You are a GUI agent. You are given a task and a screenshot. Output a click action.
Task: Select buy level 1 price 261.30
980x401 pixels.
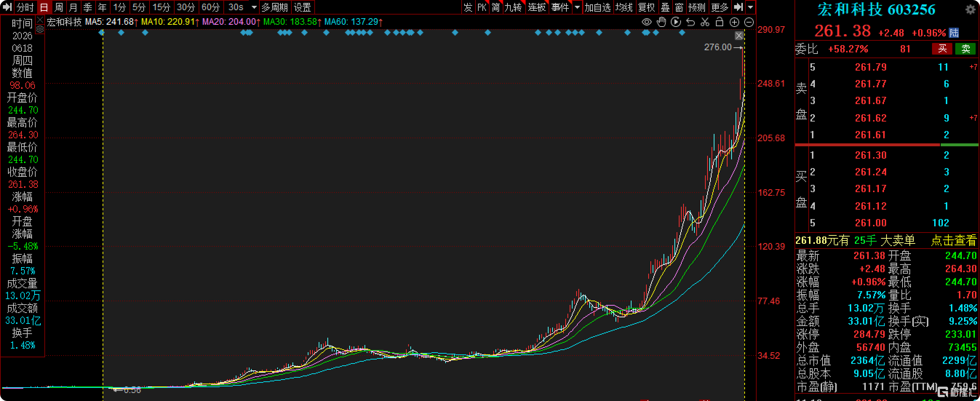click(x=871, y=155)
